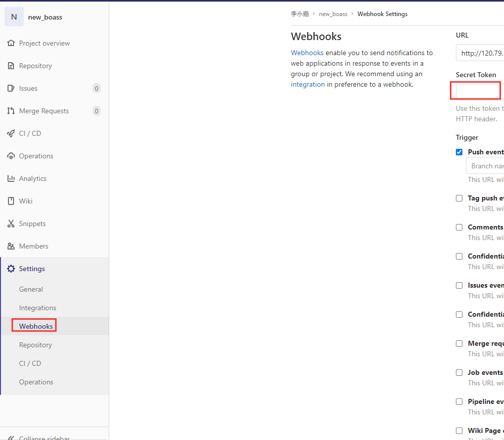The height and width of the screenshot is (440, 504).
Task: Click the CI / CD rocket icon
Action: pos(11,133)
